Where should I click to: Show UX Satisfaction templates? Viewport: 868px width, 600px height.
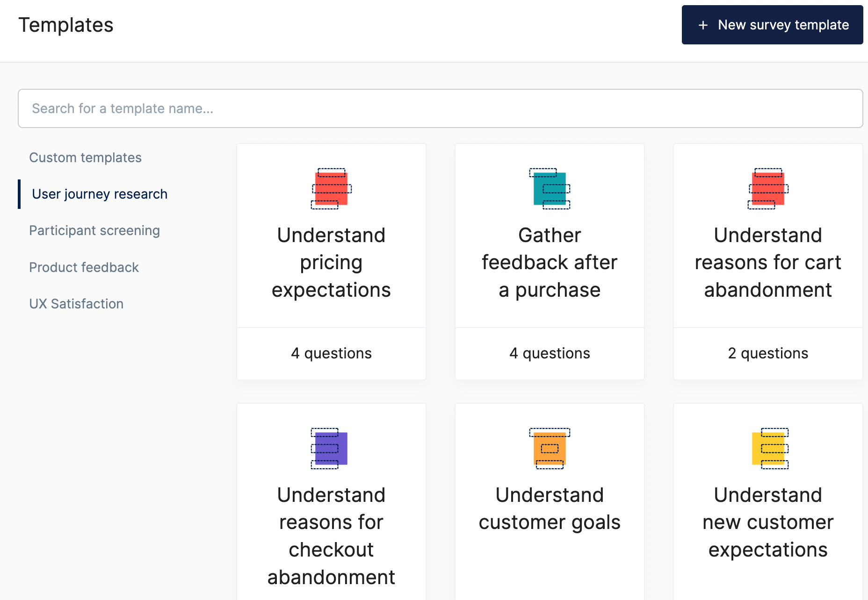pyautogui.click(x=76, y=304)
